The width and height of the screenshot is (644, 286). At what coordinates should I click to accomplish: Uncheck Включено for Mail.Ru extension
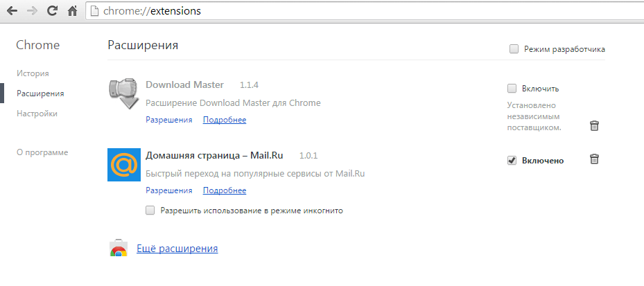[512, 161]
